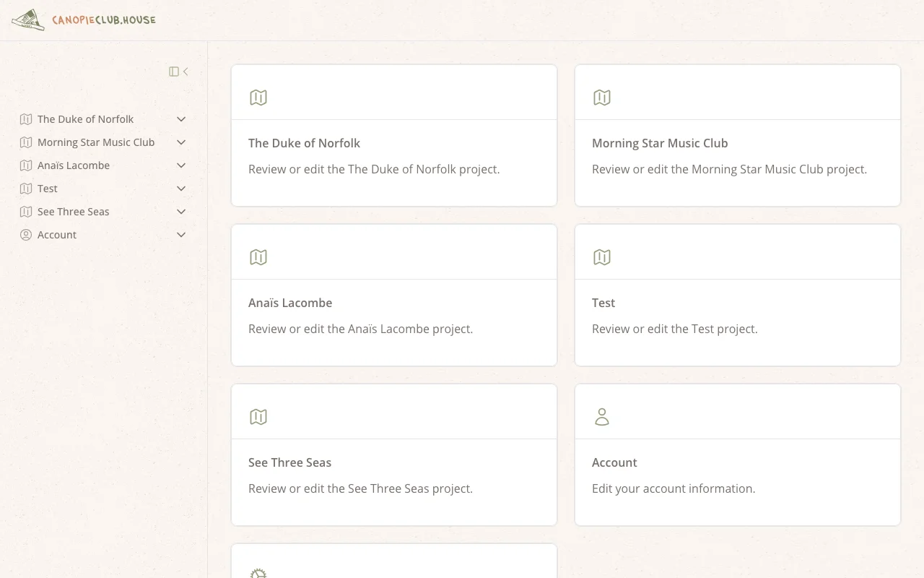Click 'Review or edit the Morning Star Music Club project.'
The width and height of the screenshot is (924, 578).
coord(729,169)
